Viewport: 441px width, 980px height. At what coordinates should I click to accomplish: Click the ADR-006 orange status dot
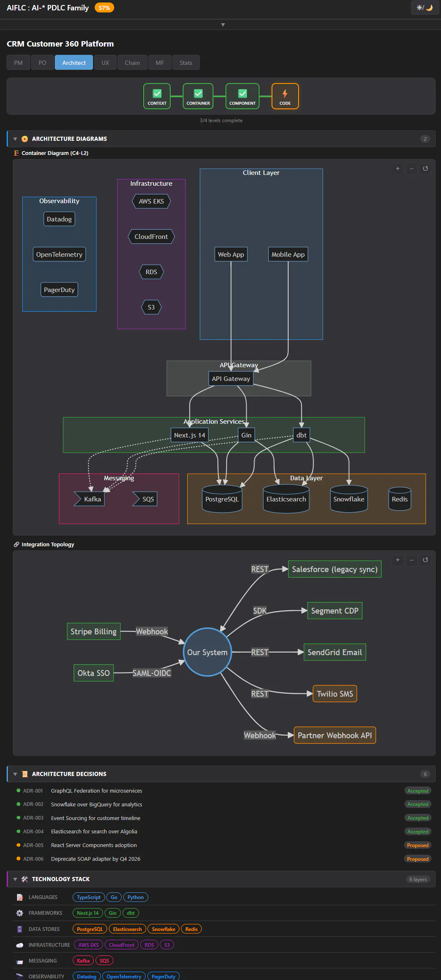[x=18, y=858]
